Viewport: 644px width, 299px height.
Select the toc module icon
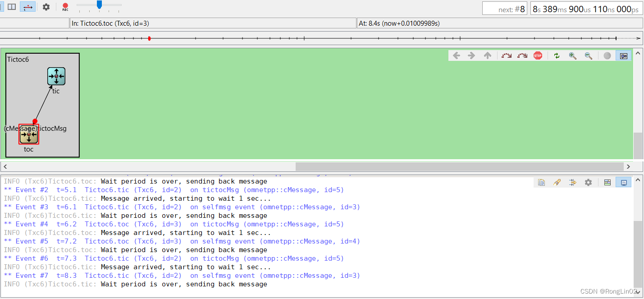pyautogui.click(x=29, y=134)
